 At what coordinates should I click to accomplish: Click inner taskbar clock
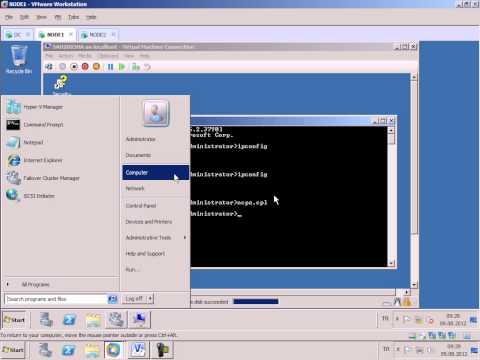(x=453, y=319)
